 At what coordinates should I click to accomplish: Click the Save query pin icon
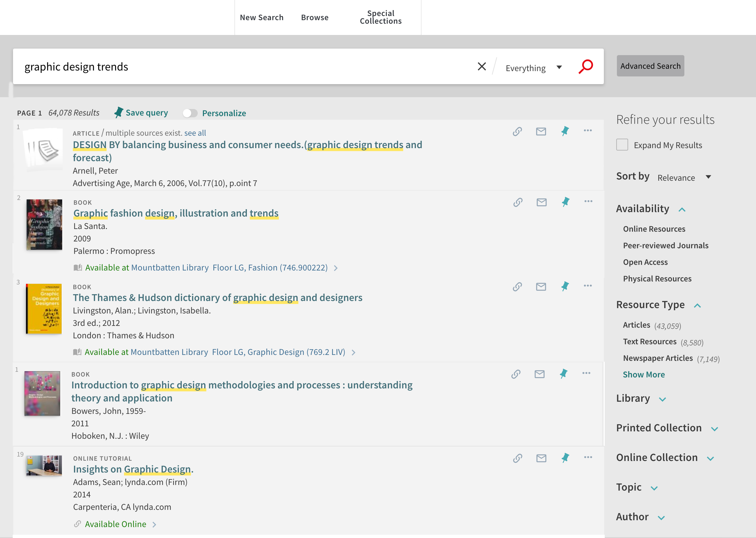coord(118,113)
